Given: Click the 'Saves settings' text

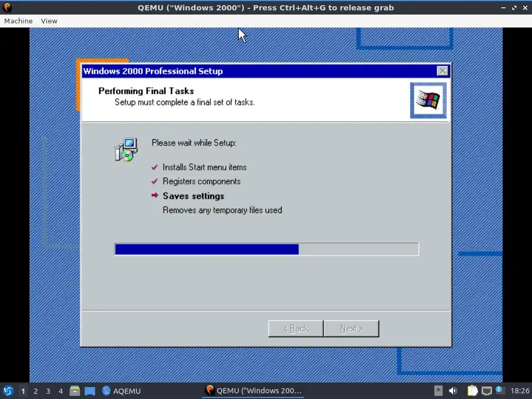Looking at the screenshot, I should coord(193,196).
